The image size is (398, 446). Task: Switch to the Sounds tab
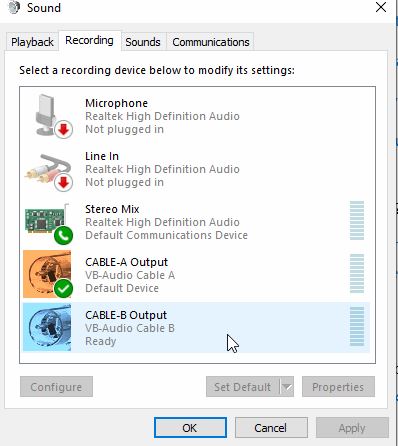pyautogui.click(x=143, y=42)
